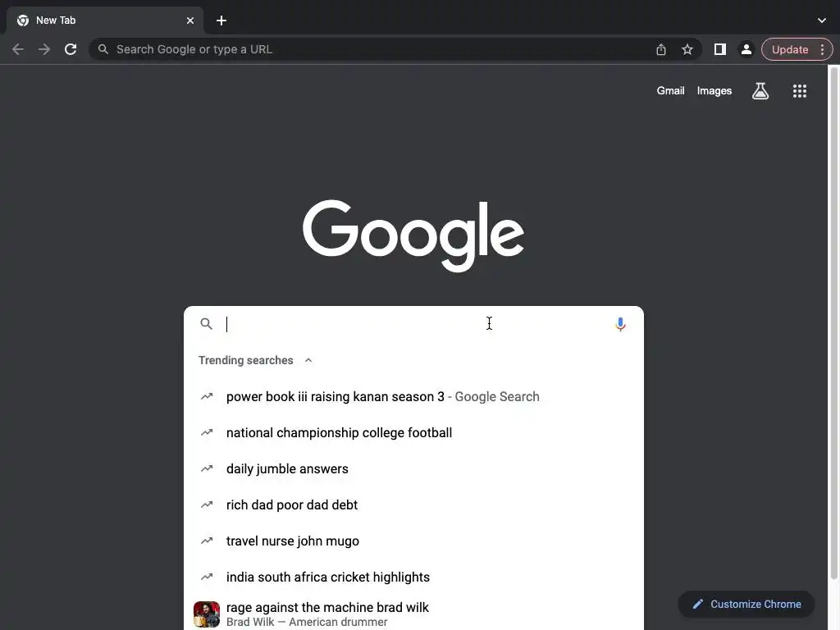The width and height of the screenshot is (840, 630).
Task: Open Images link
Action: [x=714, y=91]
